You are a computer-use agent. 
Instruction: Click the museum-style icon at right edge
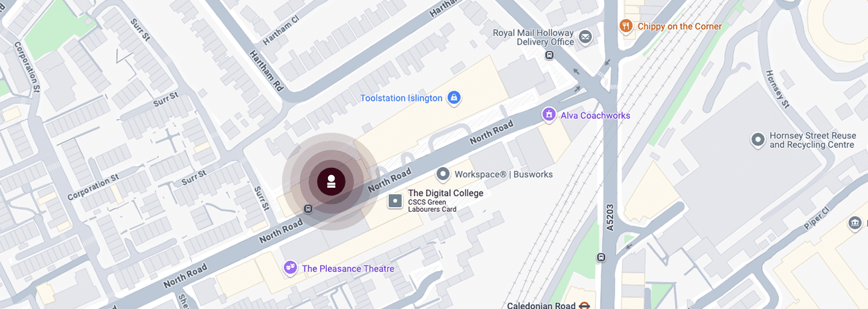(x=855, y=223)
